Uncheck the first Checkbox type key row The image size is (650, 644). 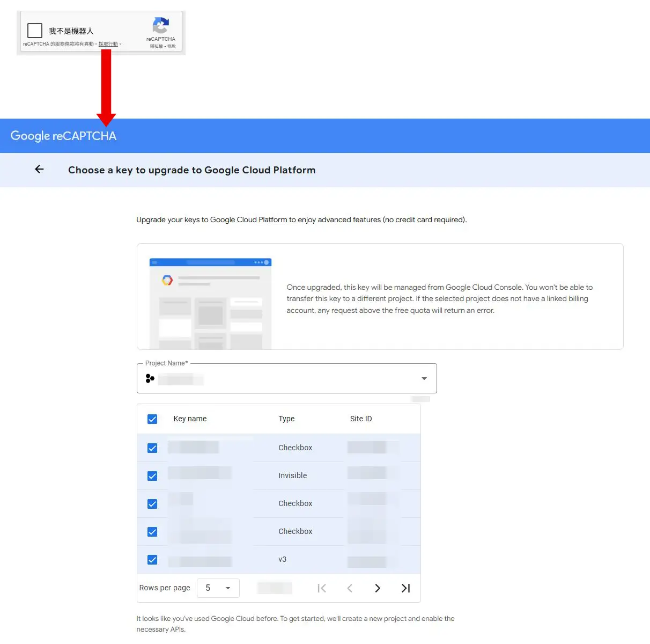(152, 448)
